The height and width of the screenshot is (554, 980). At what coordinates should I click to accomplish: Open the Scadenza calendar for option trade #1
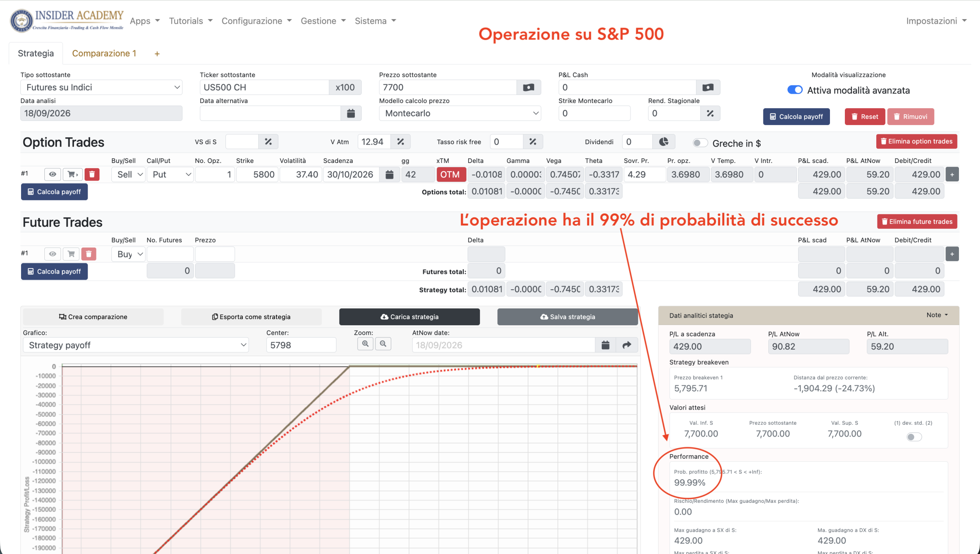pyautogui.click(x=389, y=174)
